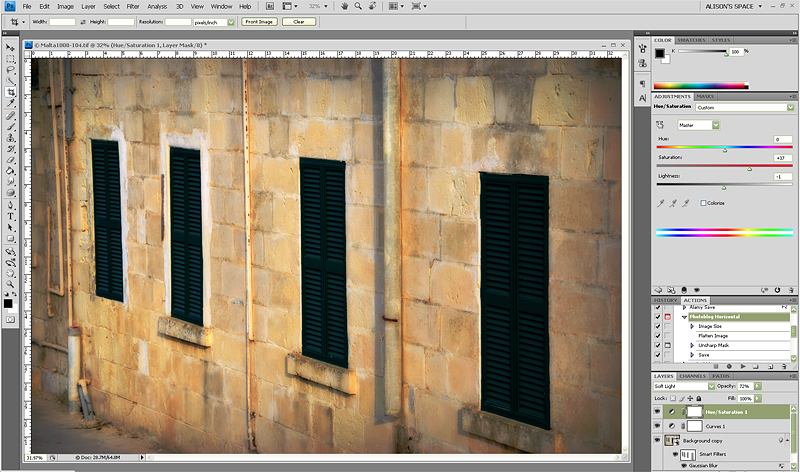Click the first eyedropper in Hue/Saturation
The height and width of the screenshot is (472, 800).
660,203
